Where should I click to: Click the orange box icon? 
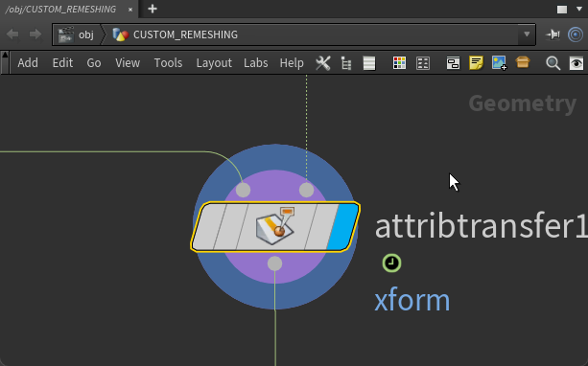(523, 62)
